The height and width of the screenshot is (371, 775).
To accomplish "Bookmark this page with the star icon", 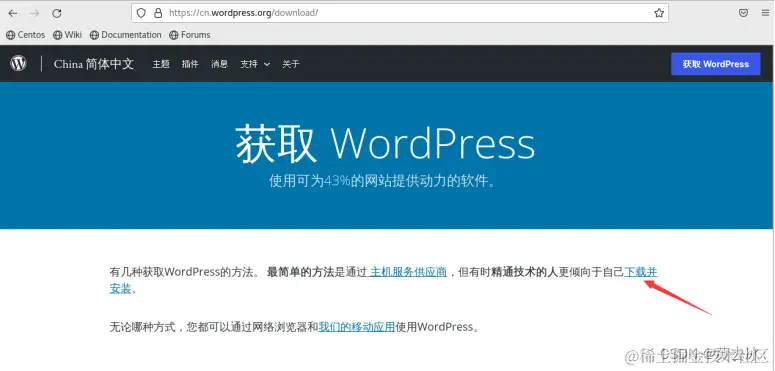I will pyautogui.click(x=659, y=13).
